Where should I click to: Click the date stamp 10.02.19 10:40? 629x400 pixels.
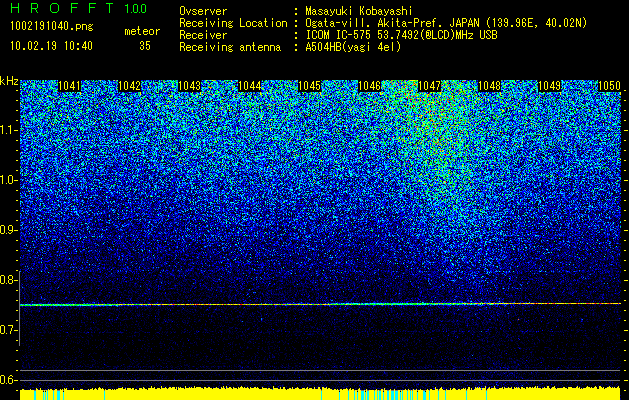click(x=51, y=46)
